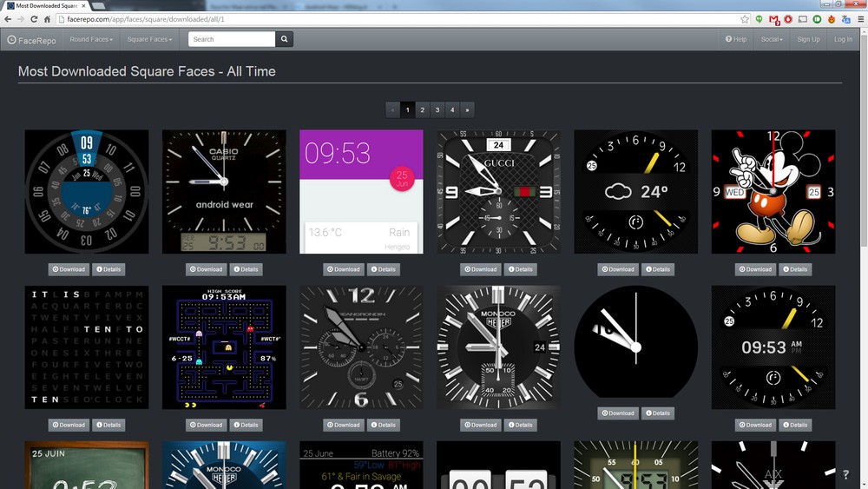Click the Log In link

843,39
